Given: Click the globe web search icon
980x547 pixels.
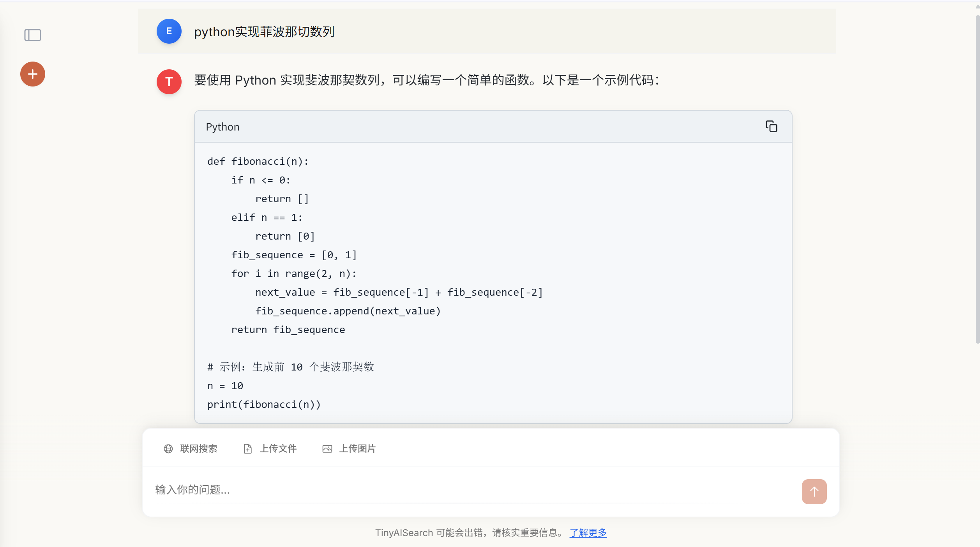Looking at the screenshot, I should [x=168, y=449].
